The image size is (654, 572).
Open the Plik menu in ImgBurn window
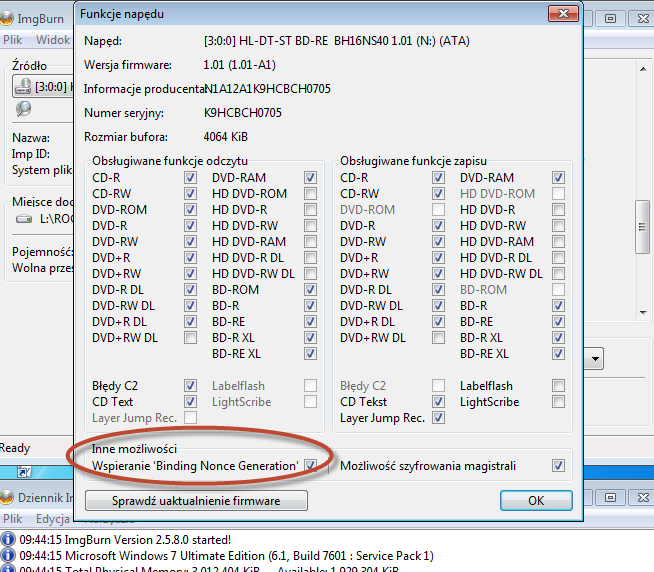pos(13,40)
